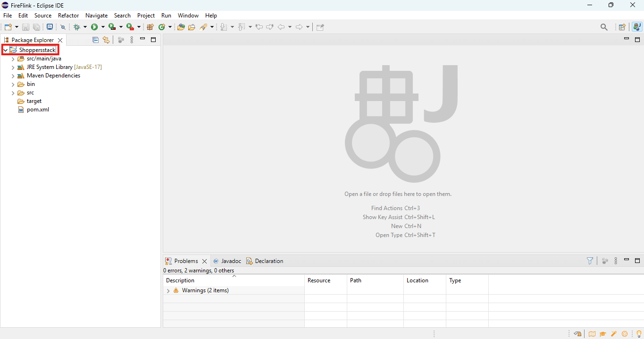This screenshot has height=339, width=644.
Task: Jump to Last Edit Location
Action: tap(259, 27)
